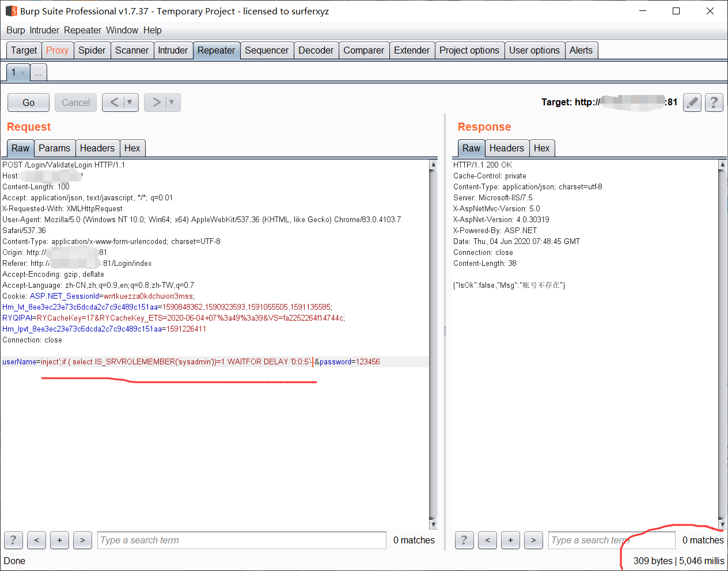Open the Intruder menu
The image size is (728, 571).
click(44, 30)
